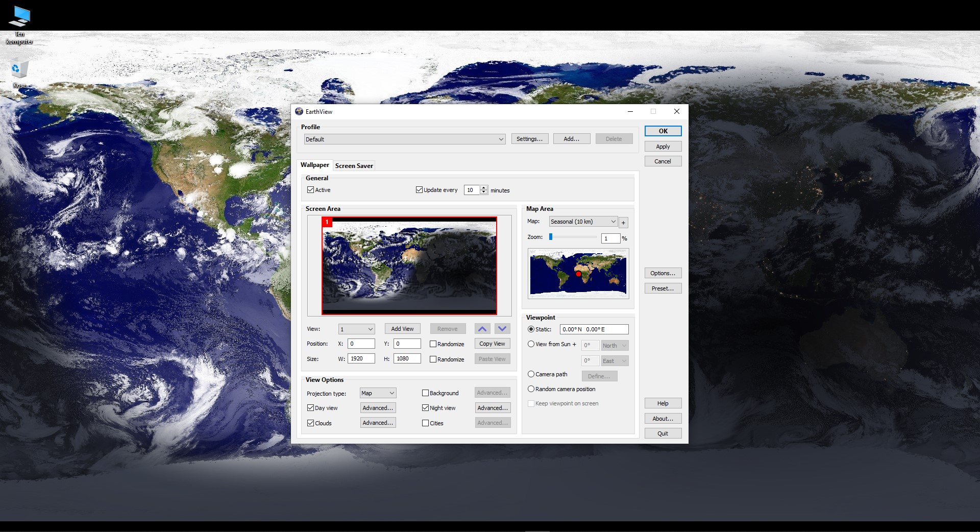The width and height of the screenshot is (980, 532).
Task: Click the Quit button
Action: [x=663, y=433]
